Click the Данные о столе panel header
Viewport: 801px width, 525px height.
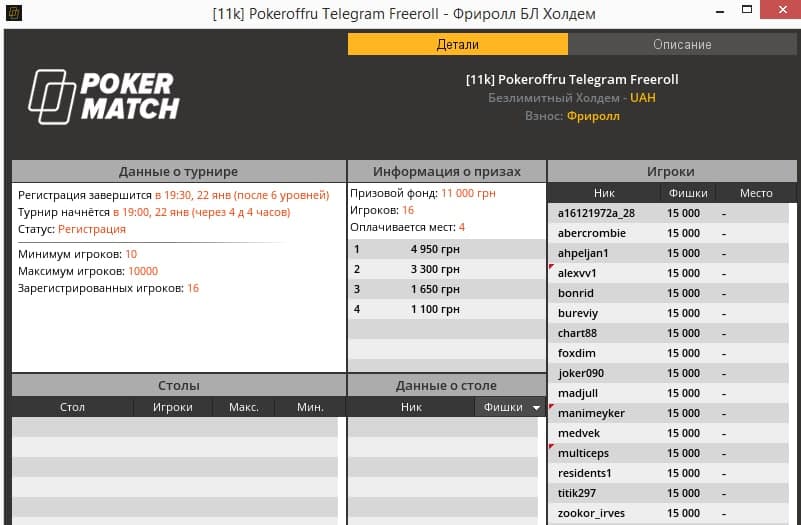click(446, 386)
